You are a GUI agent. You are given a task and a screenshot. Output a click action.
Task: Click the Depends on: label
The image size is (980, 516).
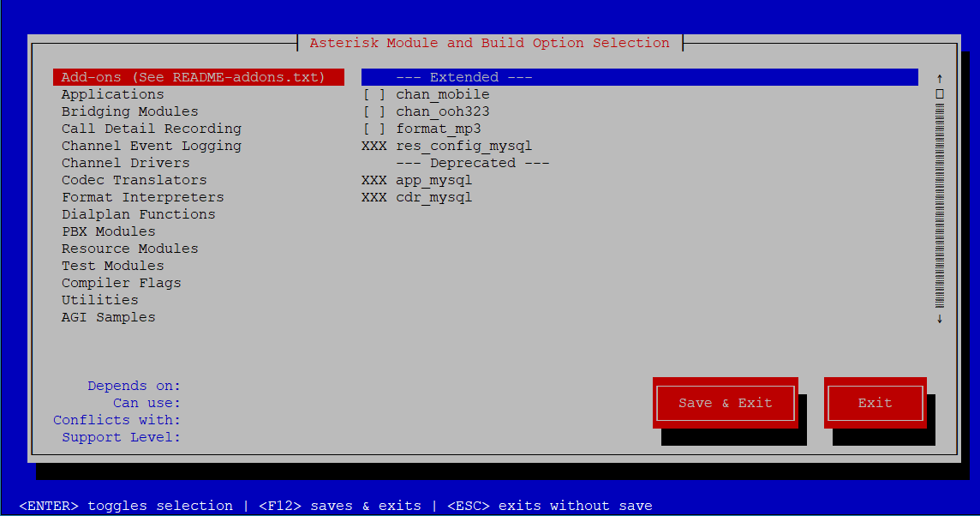pos(134,386)
